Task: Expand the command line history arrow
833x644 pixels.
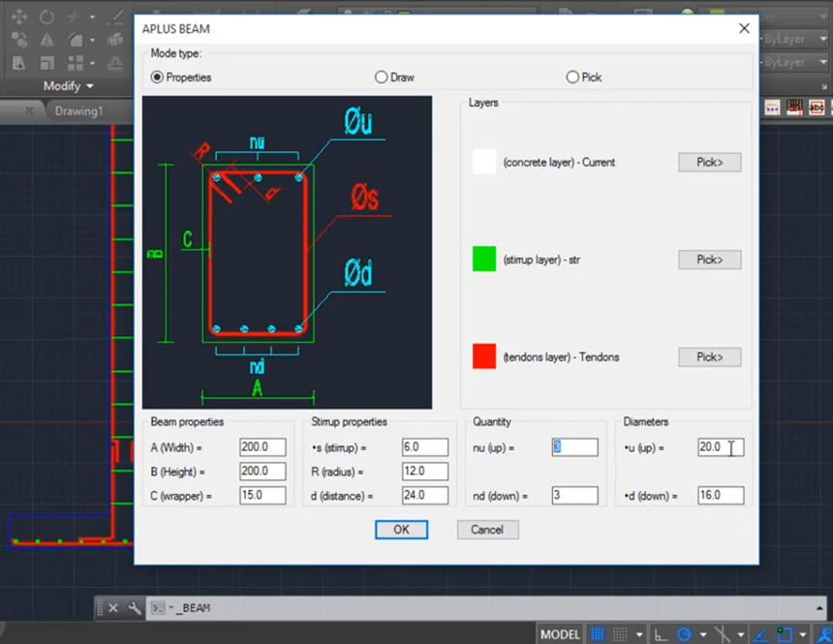Action: (x=819, y=607)
